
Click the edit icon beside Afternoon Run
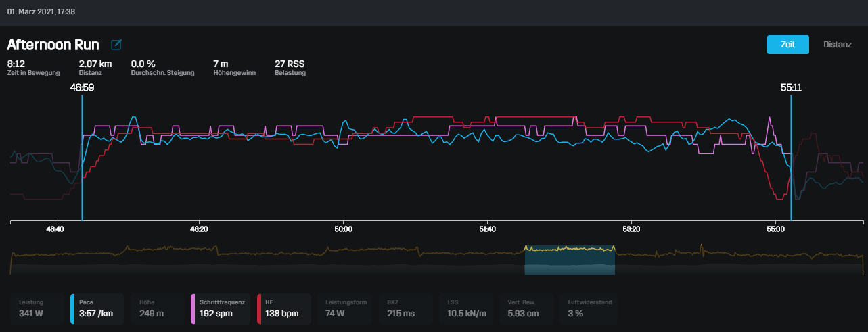(x=116, y=45)
